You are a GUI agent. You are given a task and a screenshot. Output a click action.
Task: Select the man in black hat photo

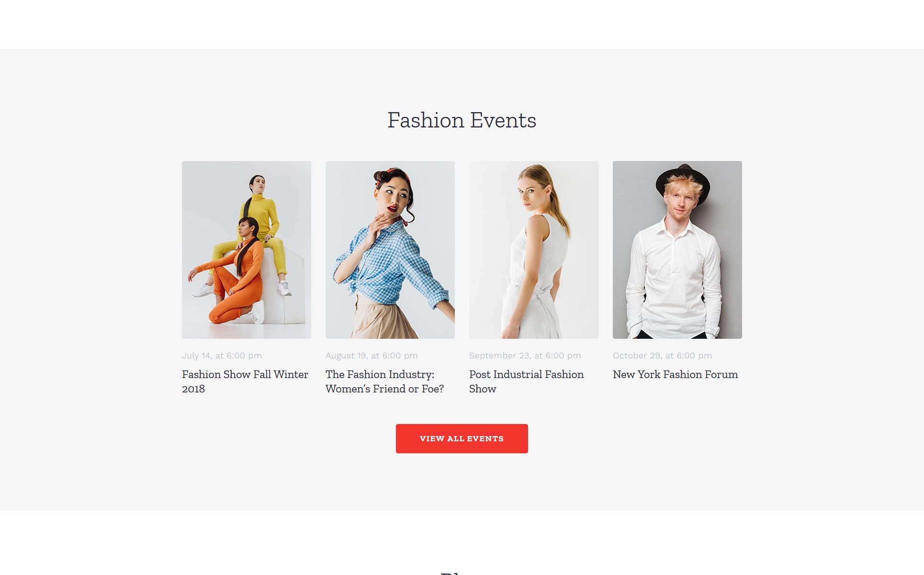click(x=677, y=250)
